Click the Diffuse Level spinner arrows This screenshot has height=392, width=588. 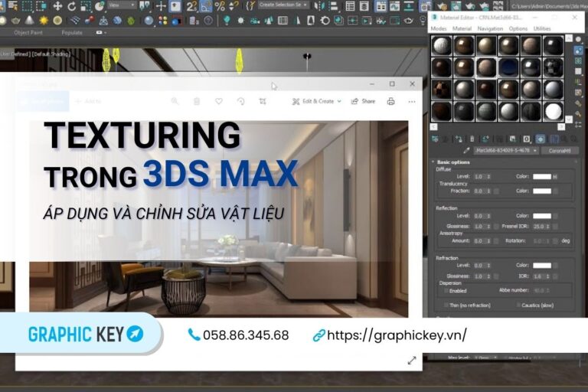[x=488, y=176]
